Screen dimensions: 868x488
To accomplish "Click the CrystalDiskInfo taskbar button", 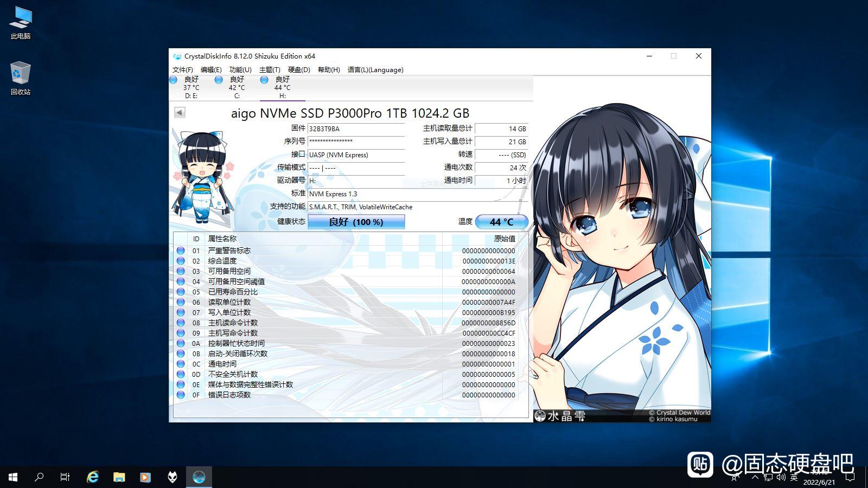I will coord(199,477).
